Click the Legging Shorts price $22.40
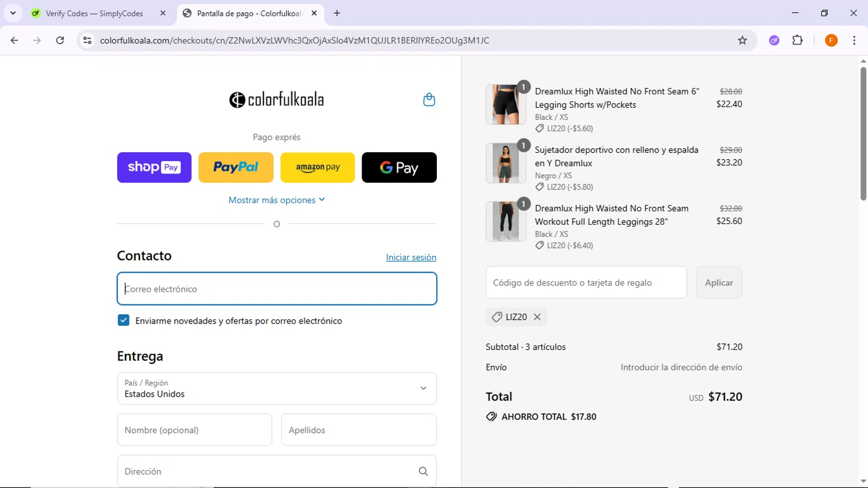The height and width of the screenshot is (488, 868). 729,104
